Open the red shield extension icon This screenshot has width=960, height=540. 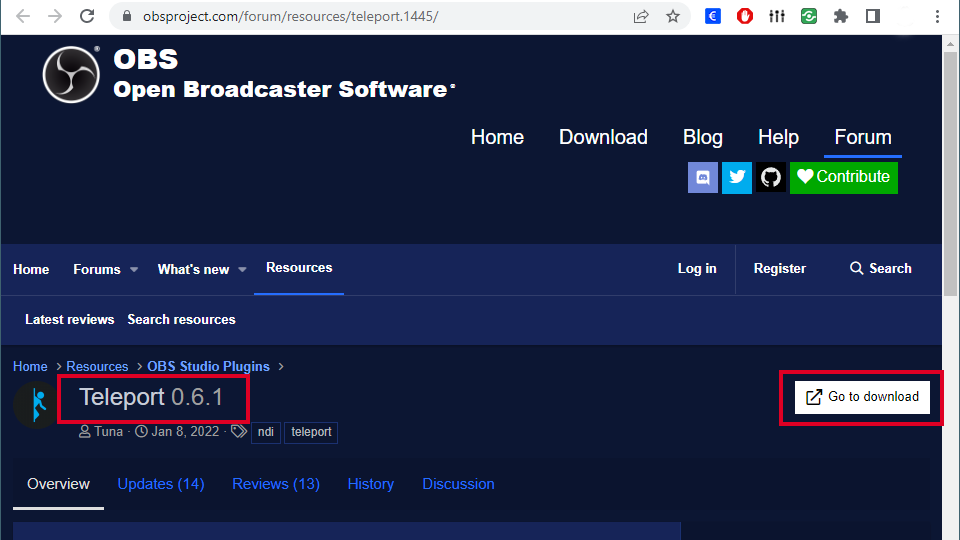coord(744,17)
